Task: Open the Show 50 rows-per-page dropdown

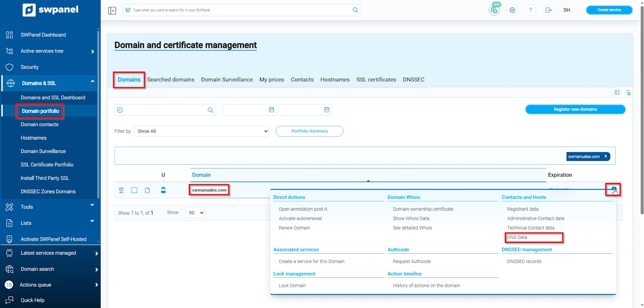Action: pos(195,213)
